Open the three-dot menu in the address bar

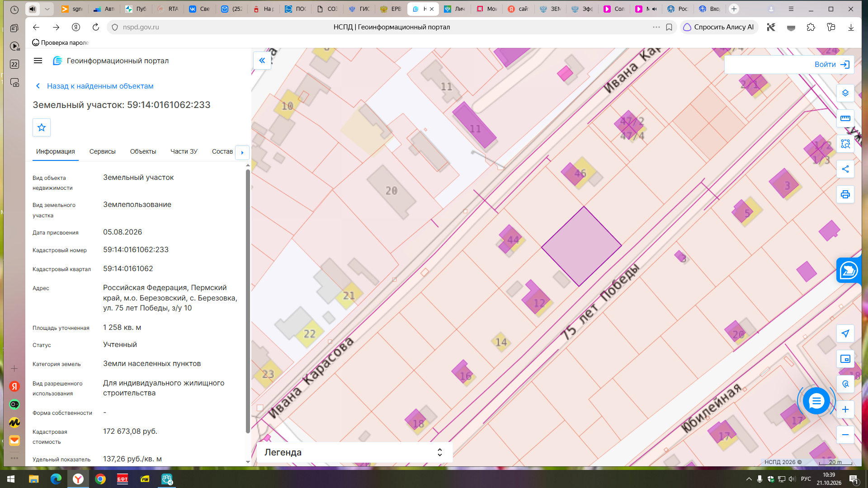coord(656,27)
